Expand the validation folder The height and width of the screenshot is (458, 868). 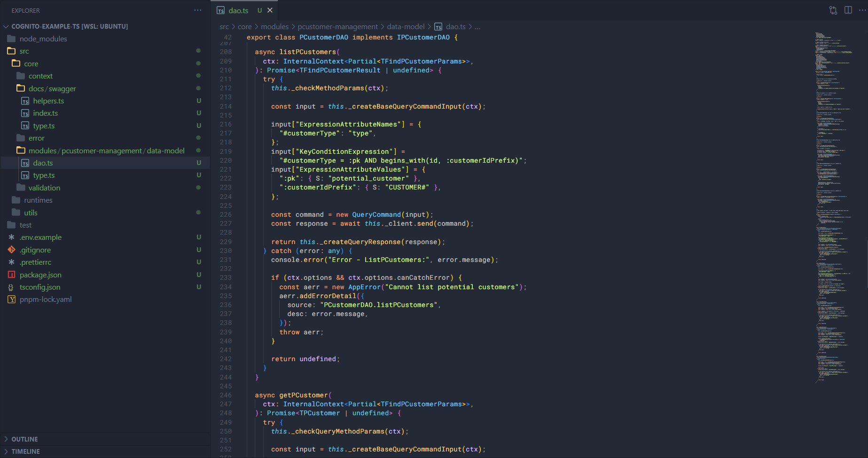pos(44,188)
